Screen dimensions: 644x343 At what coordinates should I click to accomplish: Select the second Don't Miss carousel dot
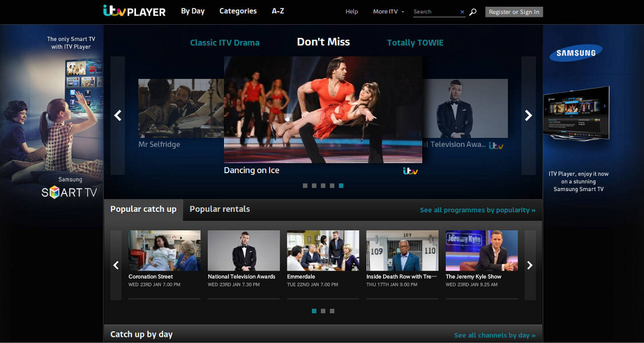314,186
